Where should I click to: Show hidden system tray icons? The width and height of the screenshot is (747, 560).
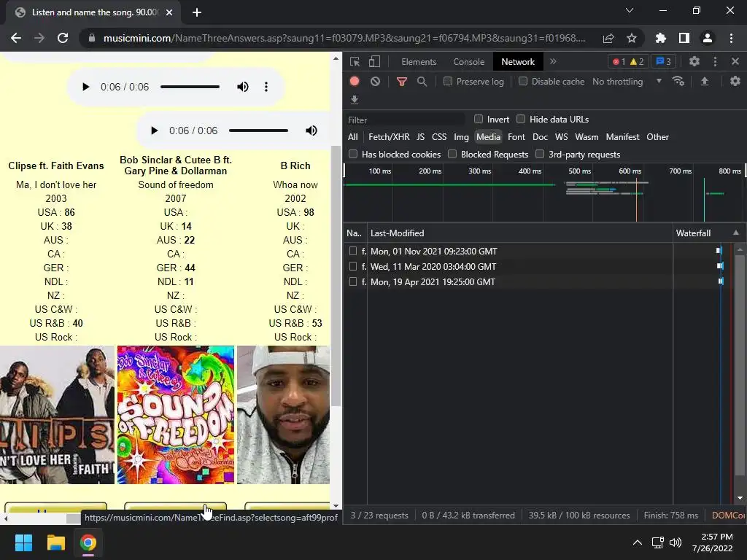(x=638, y=542)
